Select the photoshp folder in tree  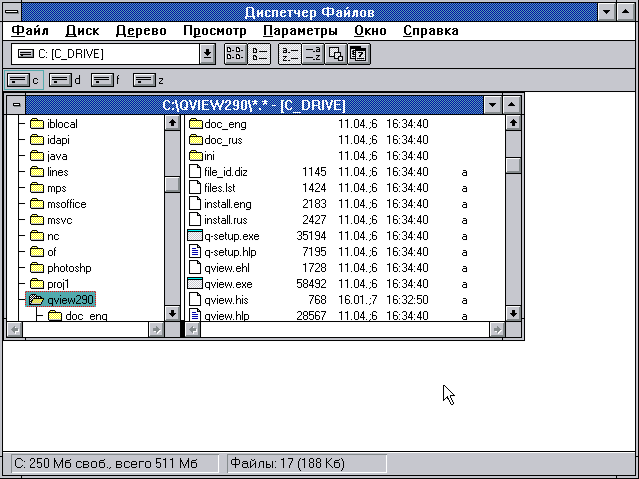[x=68, y=268]
